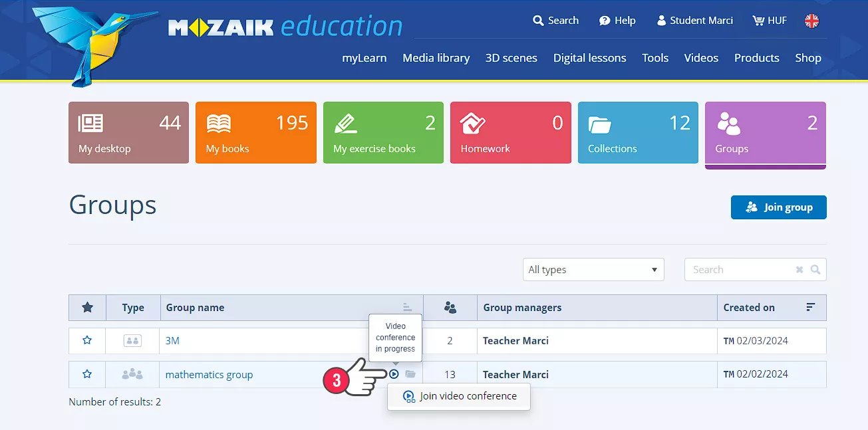Click the video conference play icon
The image size is (868, 430).
394,374
